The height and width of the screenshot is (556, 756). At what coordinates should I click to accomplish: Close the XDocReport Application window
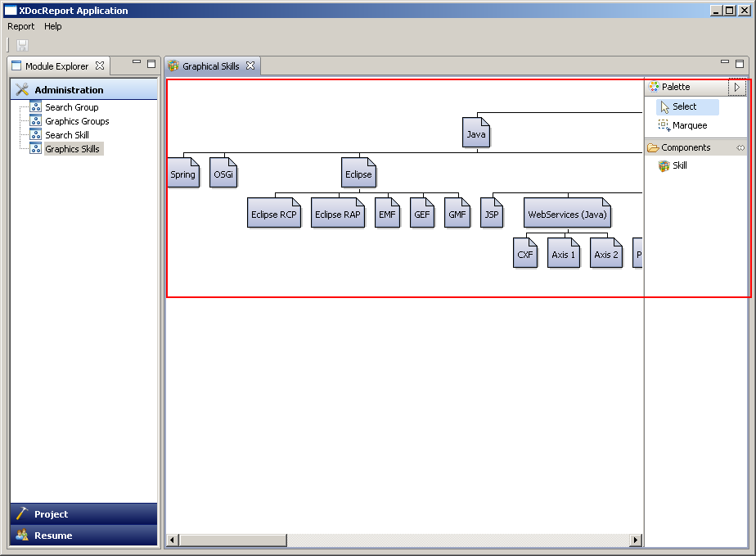point(745,11)
